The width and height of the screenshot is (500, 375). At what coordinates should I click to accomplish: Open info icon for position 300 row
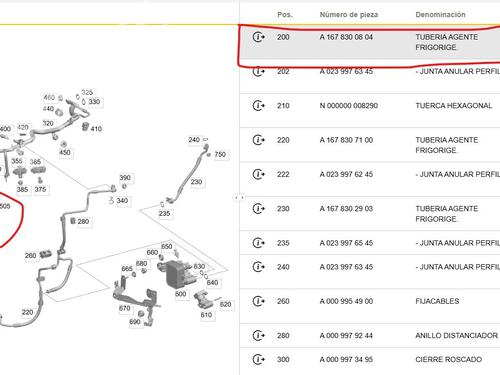point(259,360)
